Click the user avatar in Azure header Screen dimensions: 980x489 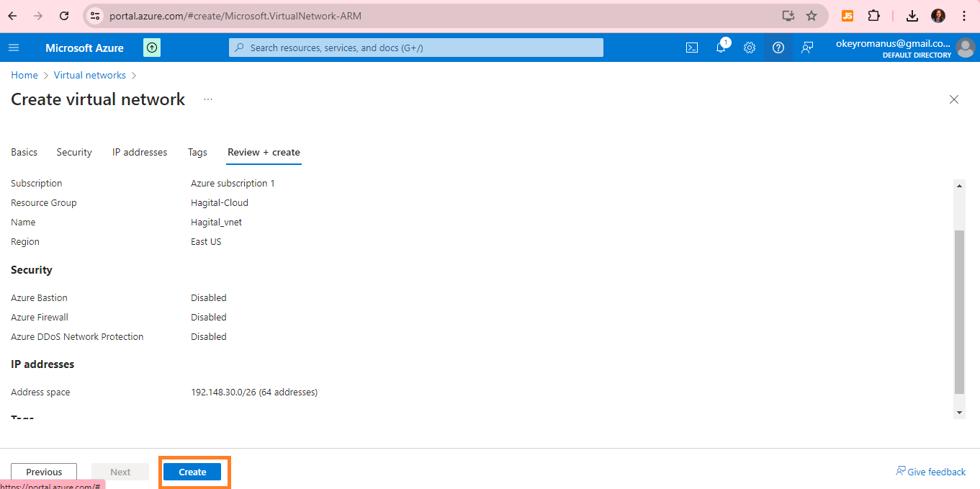click(x=966, y=48)
